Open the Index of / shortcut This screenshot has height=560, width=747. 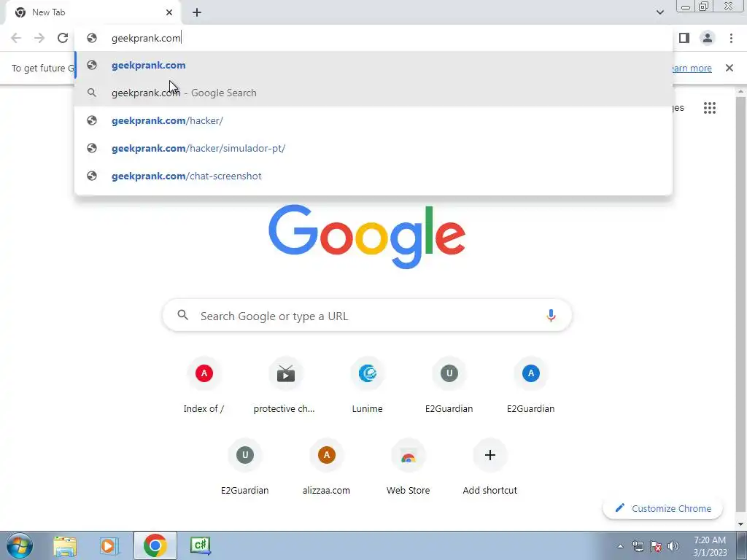click(x=204, y=386)
